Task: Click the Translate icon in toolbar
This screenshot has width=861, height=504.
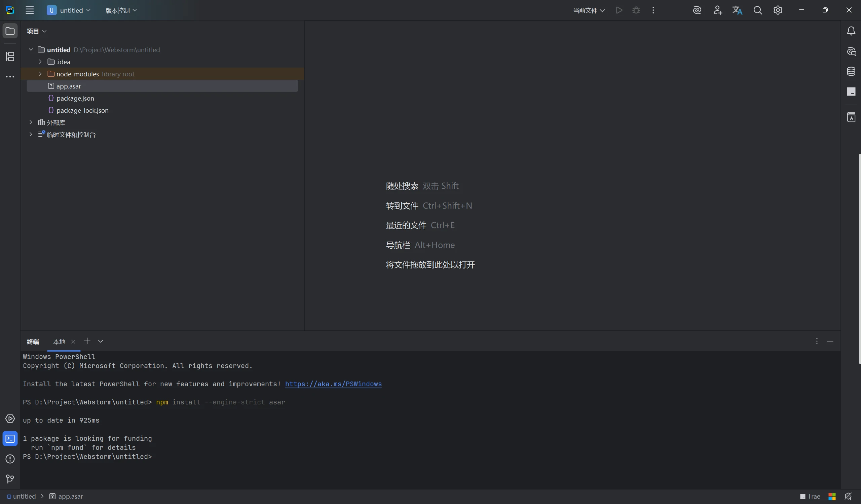Action: pos(737,10)
